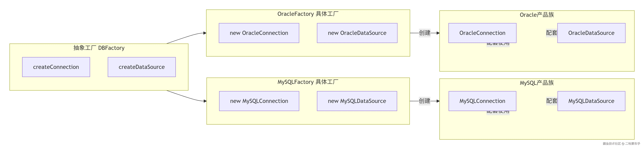Image resolution: width=644 pixels, height=149 pixels.
Task: Select the new OracleConnection box
Action: click(259, 33)
